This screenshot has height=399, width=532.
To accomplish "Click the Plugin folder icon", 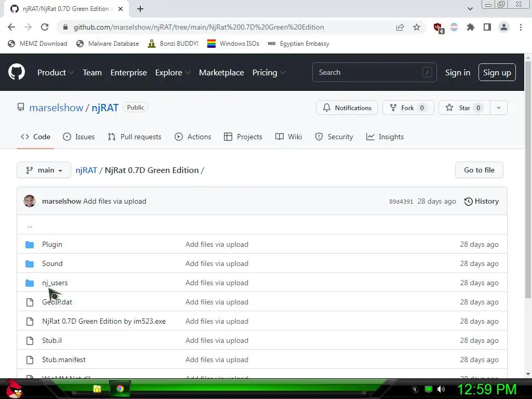I will click(30, 245).
